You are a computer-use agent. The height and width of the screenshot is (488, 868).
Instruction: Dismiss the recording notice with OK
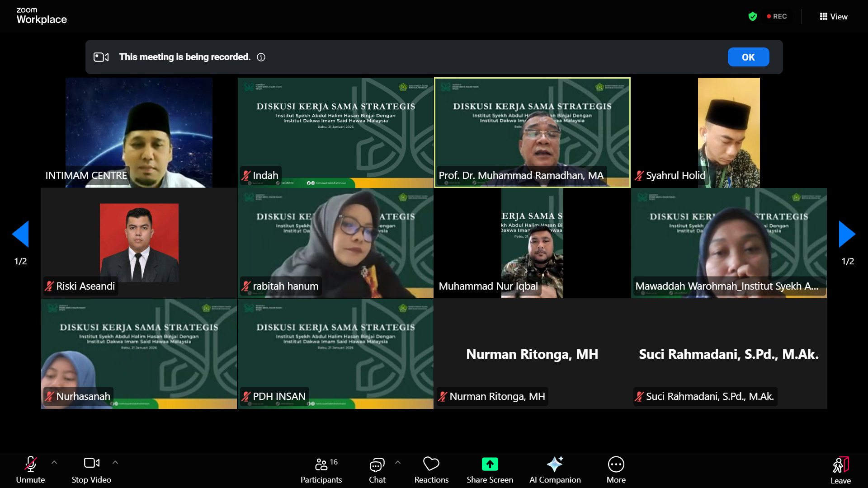tap(748, 57)
